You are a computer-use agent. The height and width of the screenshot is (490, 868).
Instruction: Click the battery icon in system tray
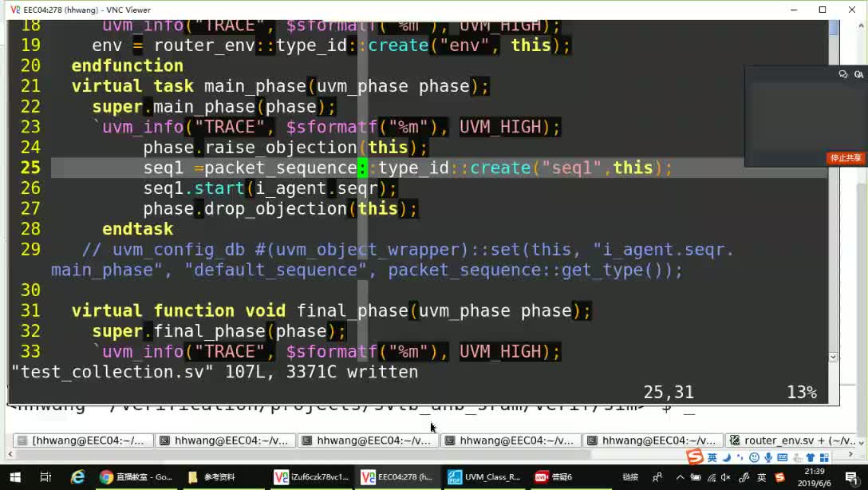pyautogui.click(x=696, y=476)
